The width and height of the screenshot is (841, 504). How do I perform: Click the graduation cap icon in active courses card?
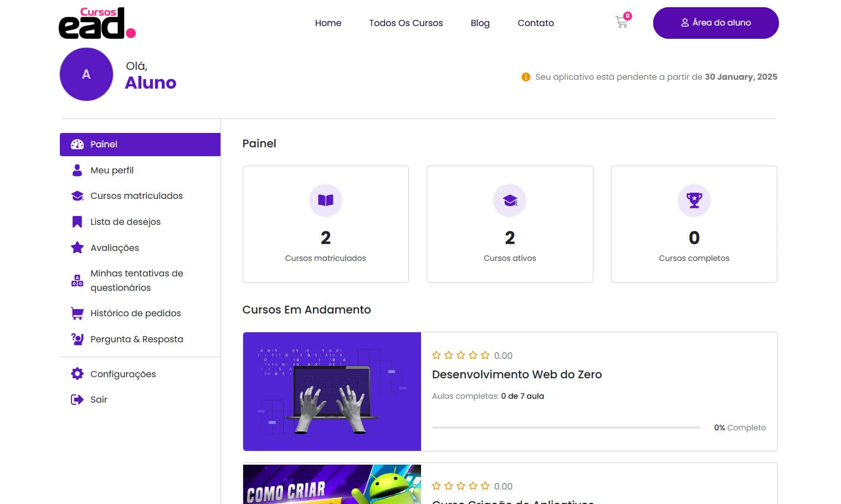[x=510, y=200]
